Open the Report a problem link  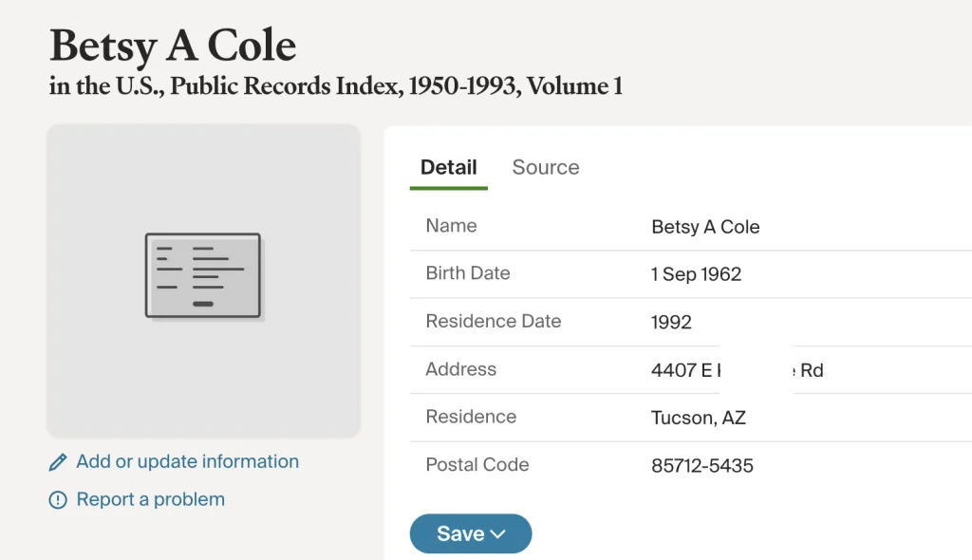click(x=150, y=499)
